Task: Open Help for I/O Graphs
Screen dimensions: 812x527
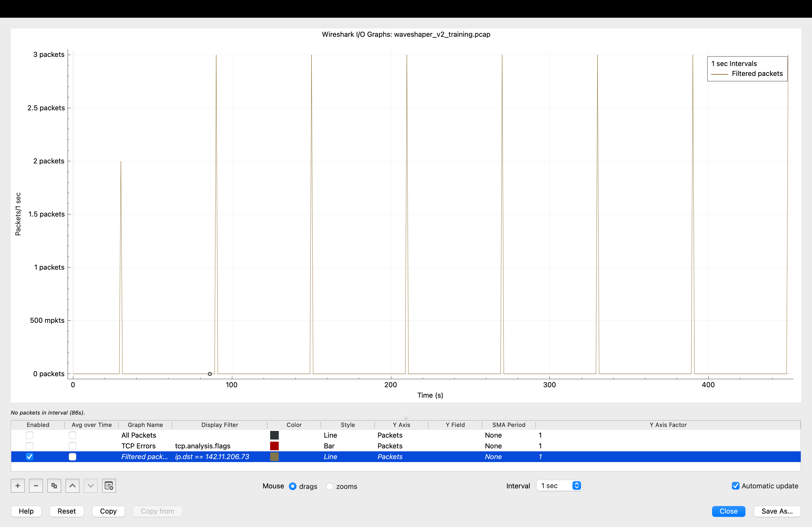Action: tap(26, 511)
